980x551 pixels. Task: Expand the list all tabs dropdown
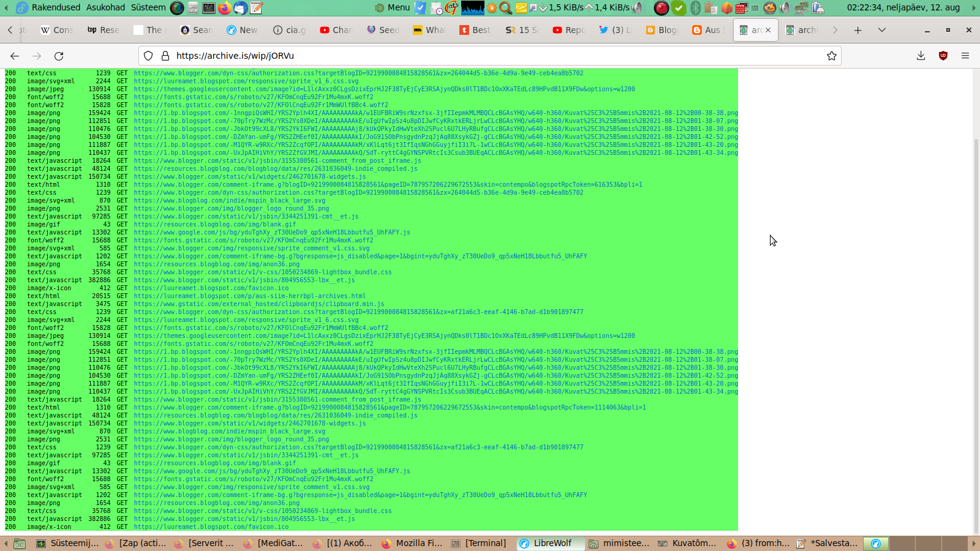(x=882, y=30)
